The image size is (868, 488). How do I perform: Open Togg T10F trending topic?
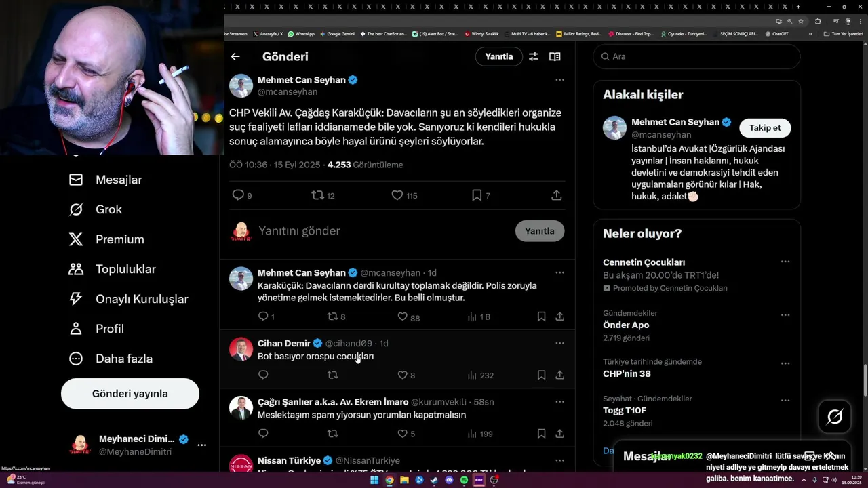(625, 410)
